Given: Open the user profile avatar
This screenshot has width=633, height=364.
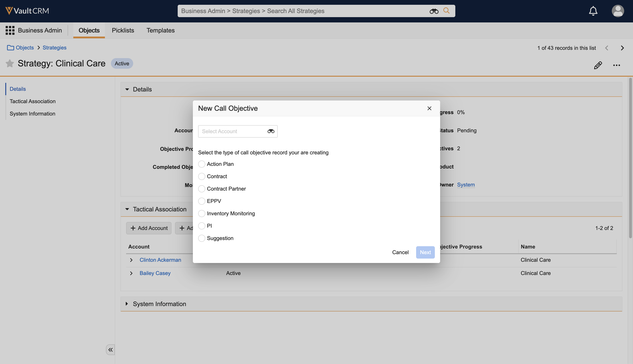Looking at the screenshot, I should [x=617, y=11].
